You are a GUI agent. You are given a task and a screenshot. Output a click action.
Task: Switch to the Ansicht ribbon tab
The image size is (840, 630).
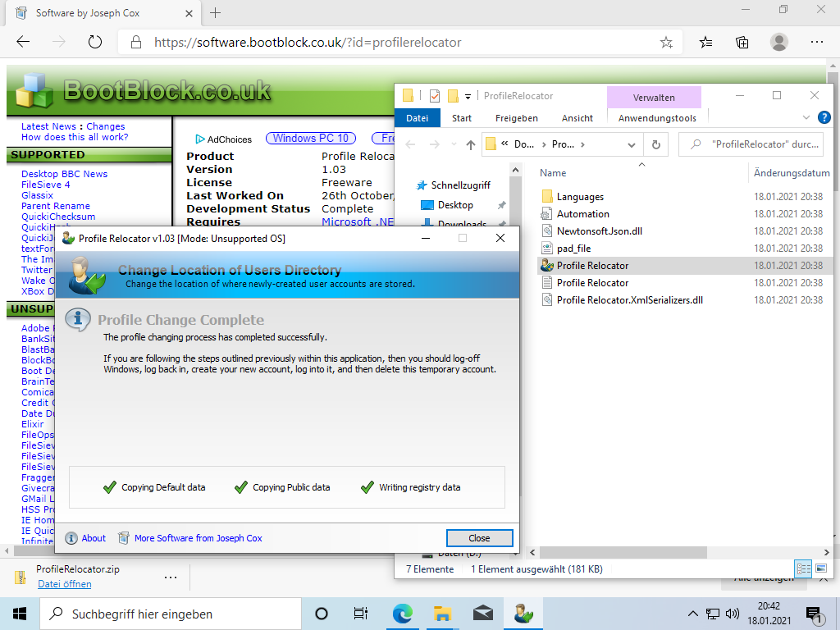[x=577, y=118]
